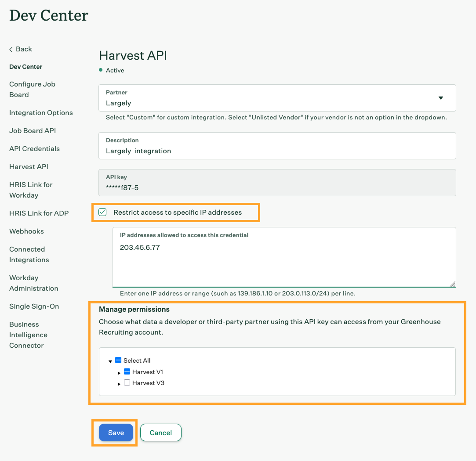Expand the Harvest V1 tree node

119,373
